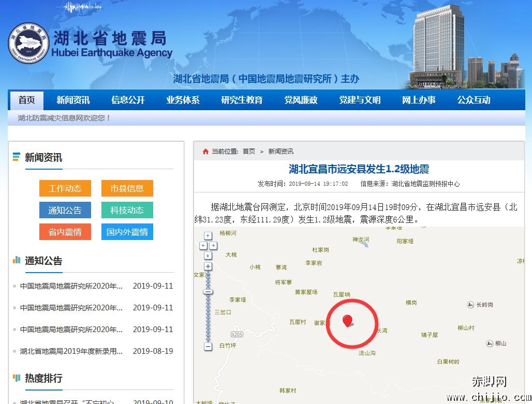Pan the map up with the arrow button
The image size is (532, 404).
tap(208, 236)
